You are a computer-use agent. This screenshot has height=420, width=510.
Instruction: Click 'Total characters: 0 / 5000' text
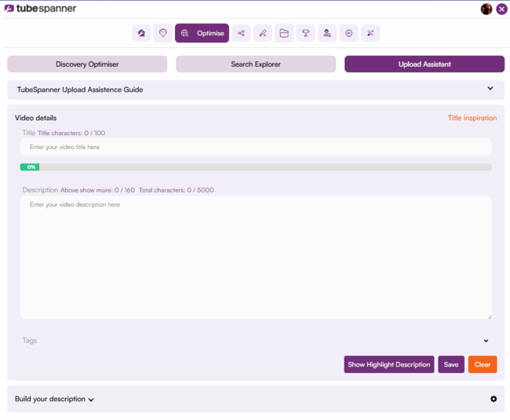[x=177, y=190]
